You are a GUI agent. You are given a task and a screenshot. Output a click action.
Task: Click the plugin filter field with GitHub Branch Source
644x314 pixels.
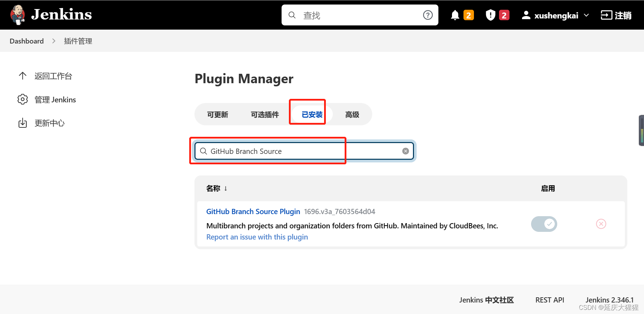click(304, 151)
